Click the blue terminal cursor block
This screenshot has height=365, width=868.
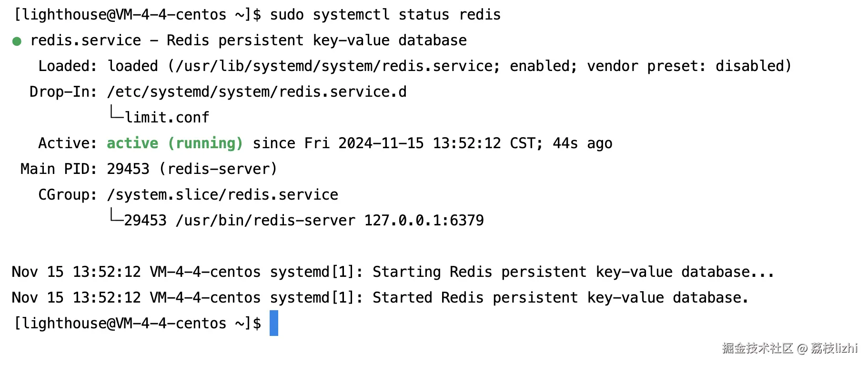(x=273, y=323)
